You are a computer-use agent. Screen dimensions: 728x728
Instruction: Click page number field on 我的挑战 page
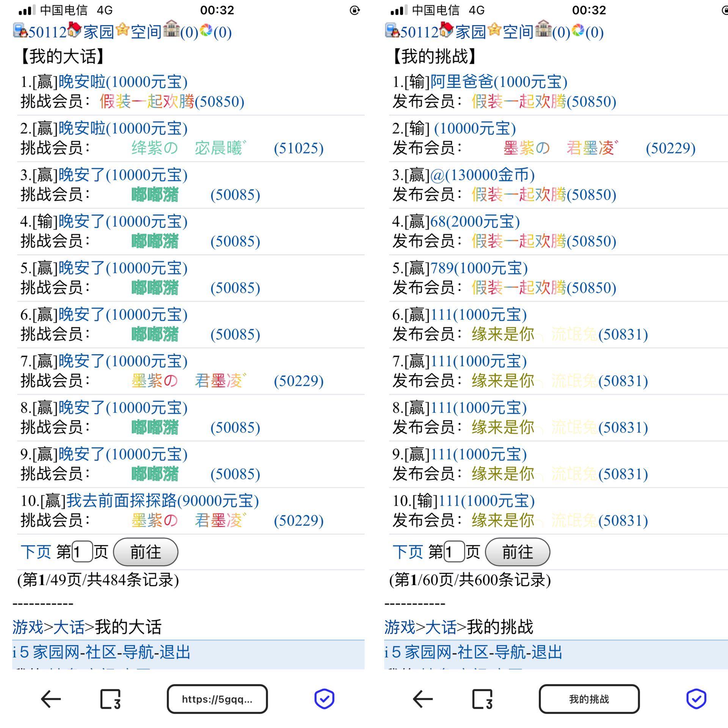tap(454, 552)
